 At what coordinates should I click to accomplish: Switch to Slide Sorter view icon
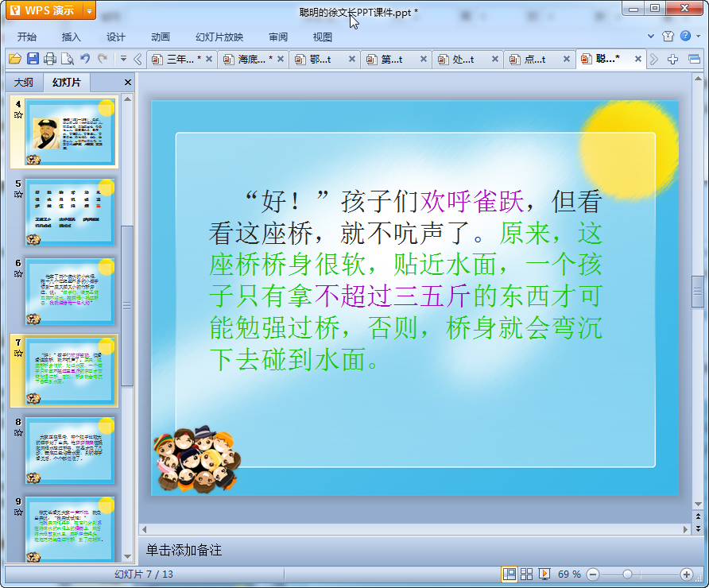527,574
